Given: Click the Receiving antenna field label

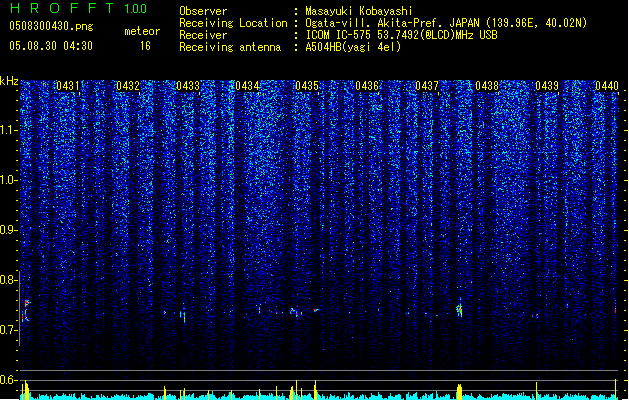Looking at the screenshot, I should pos(230,47).
